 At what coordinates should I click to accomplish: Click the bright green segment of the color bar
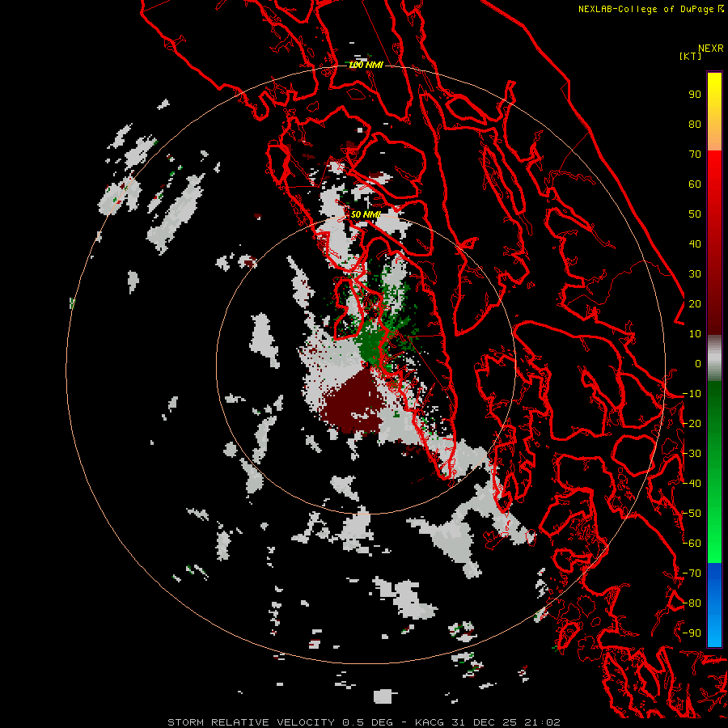pos(714,472)
